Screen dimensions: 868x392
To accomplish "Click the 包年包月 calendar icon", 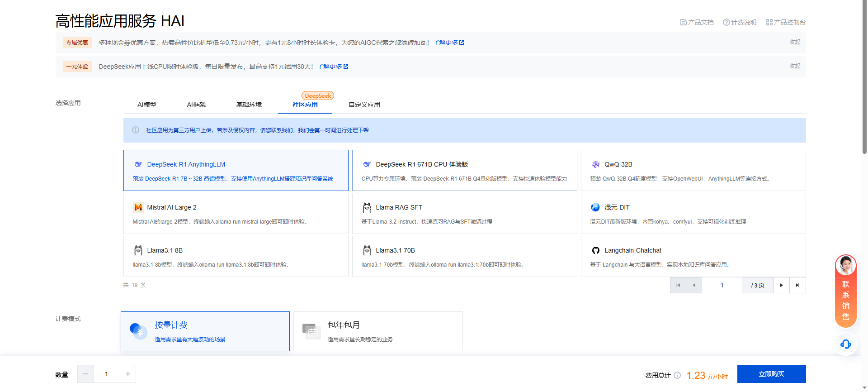I will point(311,331).
